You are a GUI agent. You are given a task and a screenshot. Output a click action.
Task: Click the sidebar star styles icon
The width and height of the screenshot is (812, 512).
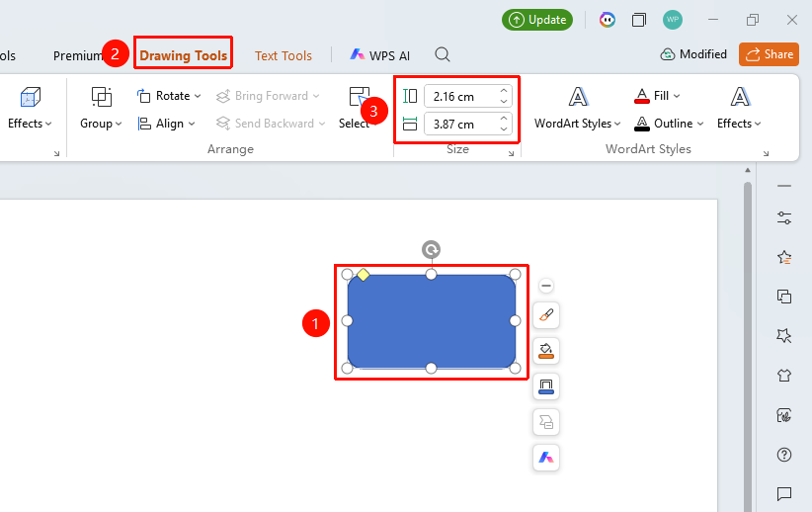[x=784, y=257]
